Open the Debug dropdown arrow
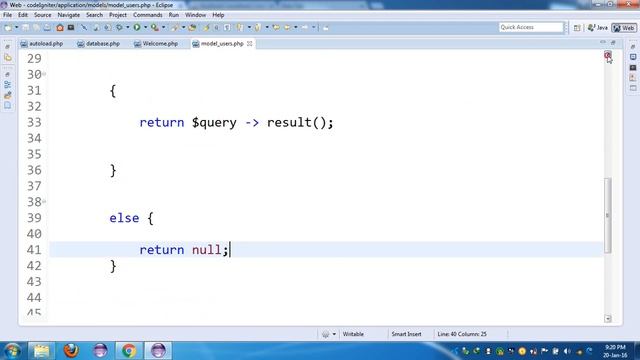Image resolution: width=640 pixels, height=360 pixels. (127, 28)
